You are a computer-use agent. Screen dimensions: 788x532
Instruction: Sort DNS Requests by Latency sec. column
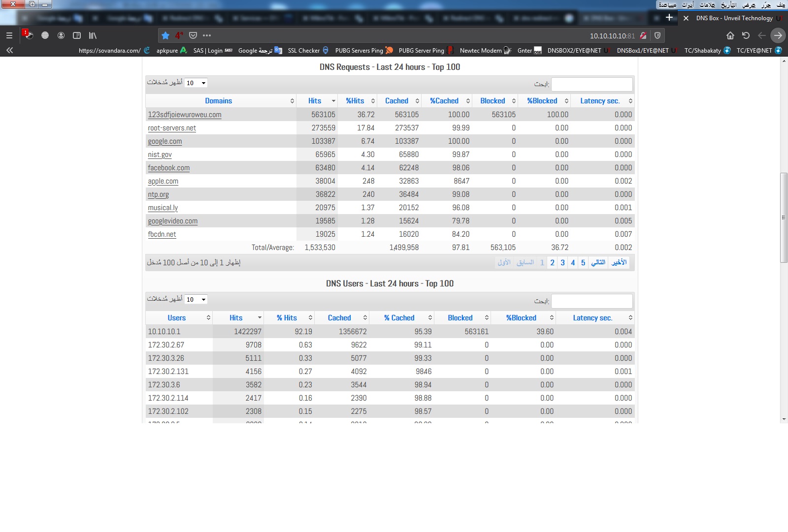602,101
